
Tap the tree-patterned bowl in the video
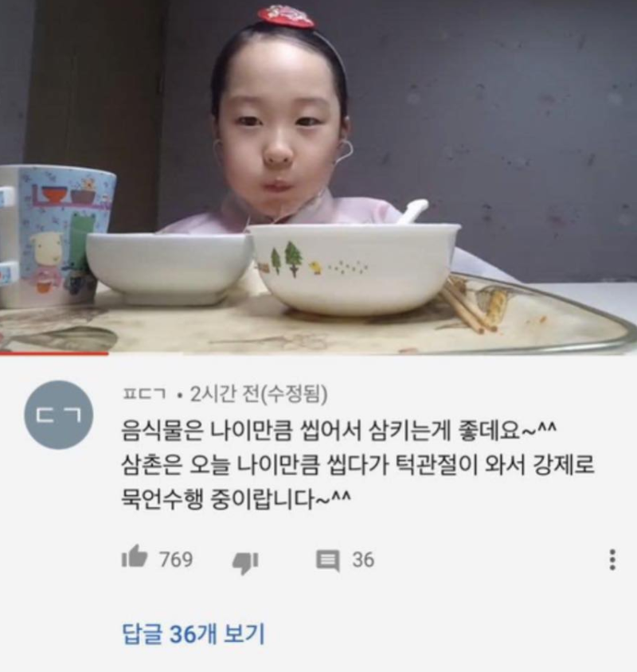coord(355,268)
